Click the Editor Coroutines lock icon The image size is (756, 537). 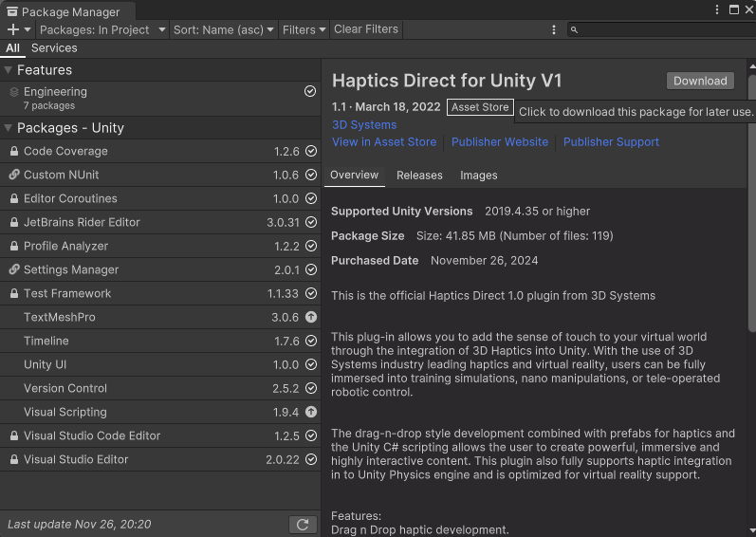click(x=14, y=198)
